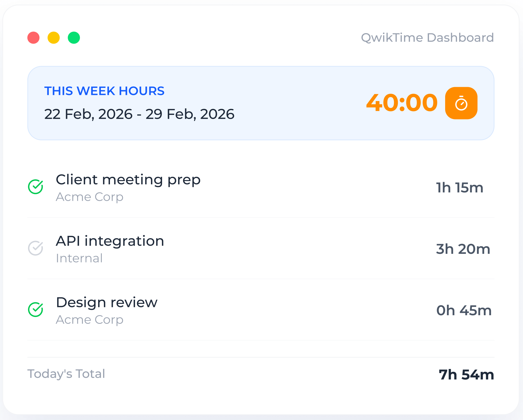The height and width of the screenshot is (420, 523).
Task: Click the orange stopwatch timer button
Action: click(x=461, y=103)
